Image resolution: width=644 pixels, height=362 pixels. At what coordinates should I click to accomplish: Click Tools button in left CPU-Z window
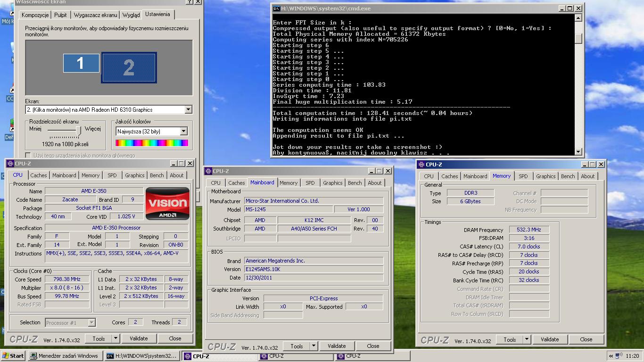tap(99, 338)
